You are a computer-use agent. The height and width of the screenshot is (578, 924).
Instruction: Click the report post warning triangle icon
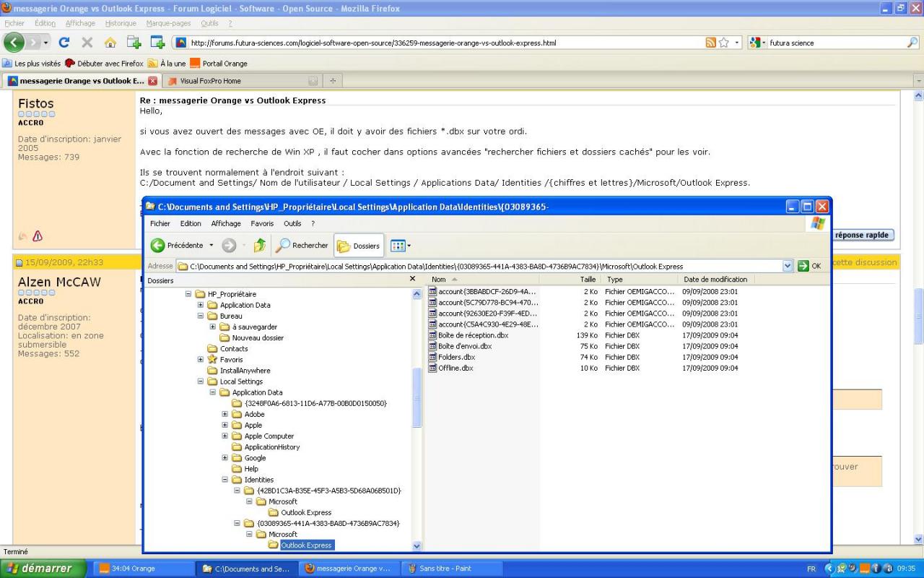click(x=38, y=236)
